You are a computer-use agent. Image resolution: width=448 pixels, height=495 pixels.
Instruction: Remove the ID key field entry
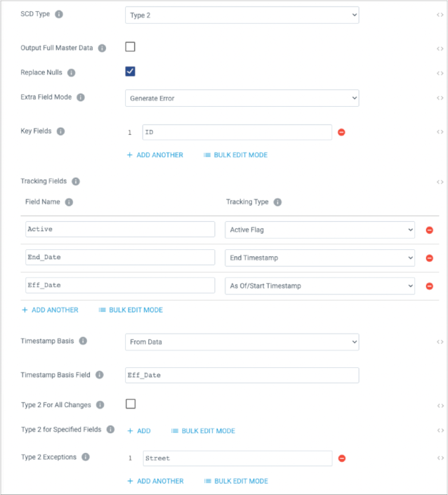click(x=341, y=132)
